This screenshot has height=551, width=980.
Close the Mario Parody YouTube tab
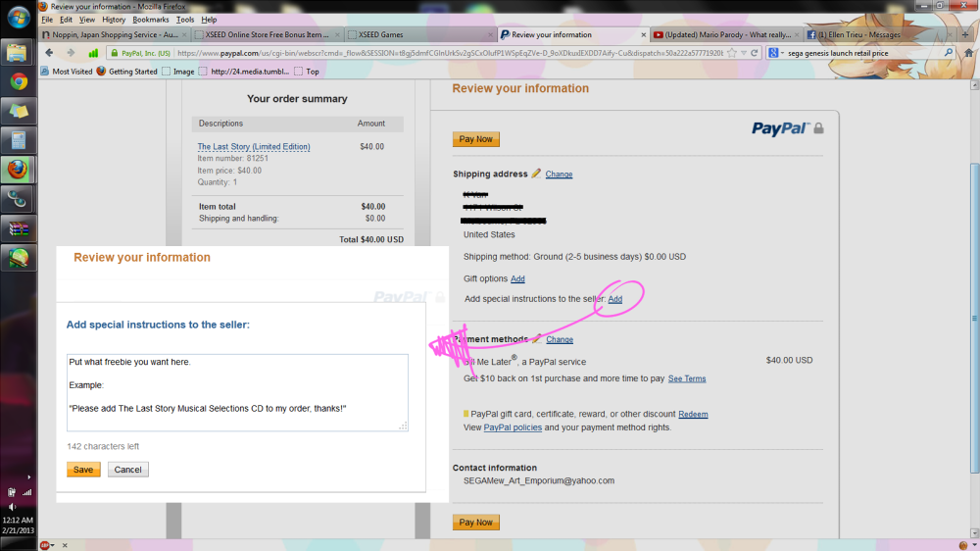796,35
